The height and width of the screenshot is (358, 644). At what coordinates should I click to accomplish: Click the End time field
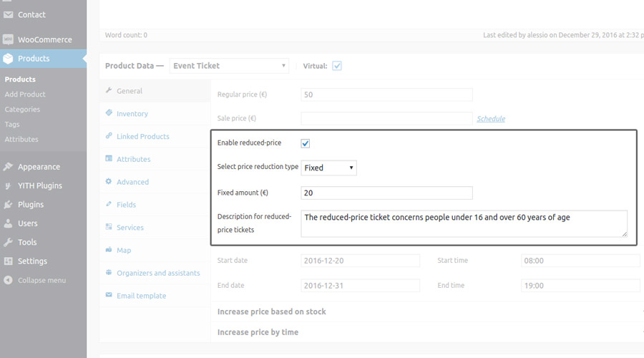580,285
